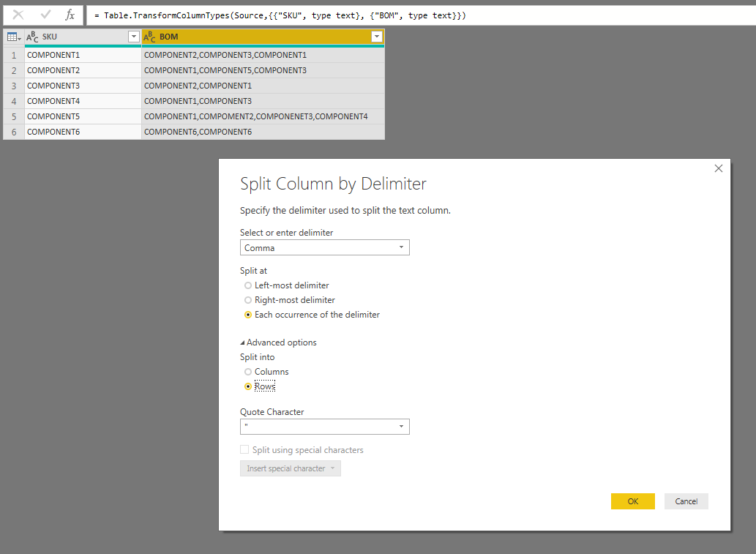Open Insert special character dropdown button

click(291, 468)
